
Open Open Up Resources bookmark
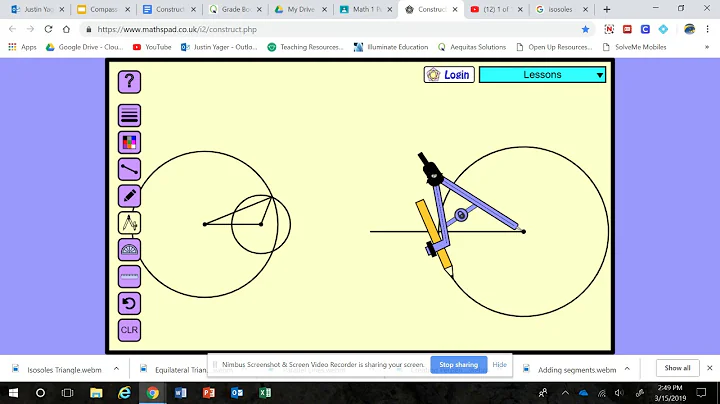coord(554,47)
